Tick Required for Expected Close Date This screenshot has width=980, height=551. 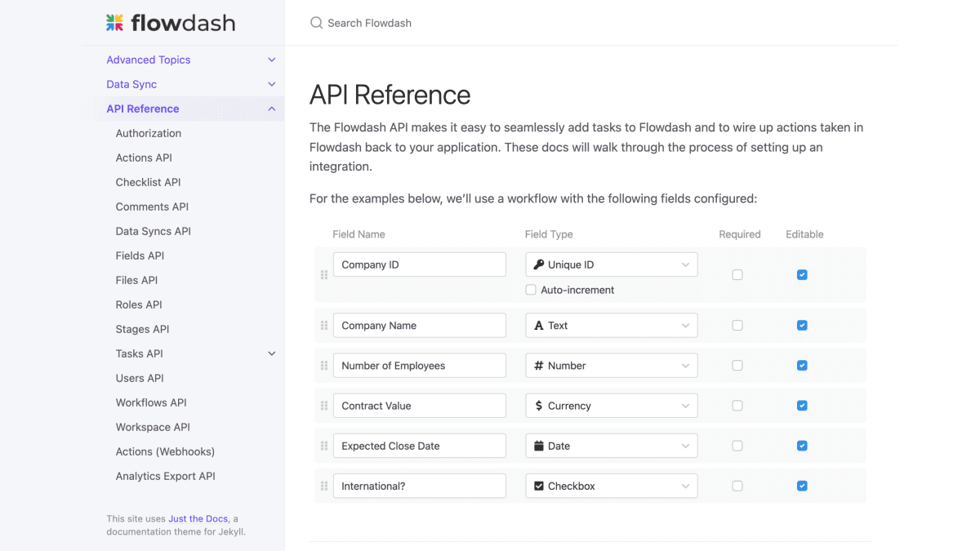(737, 446)
